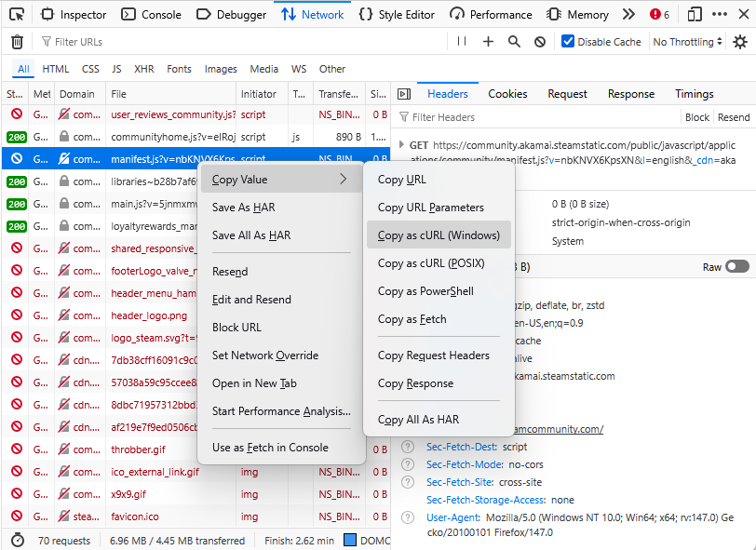756x550 pixels.
Task: Click Resend in context menu
Action: pos(281,272)
